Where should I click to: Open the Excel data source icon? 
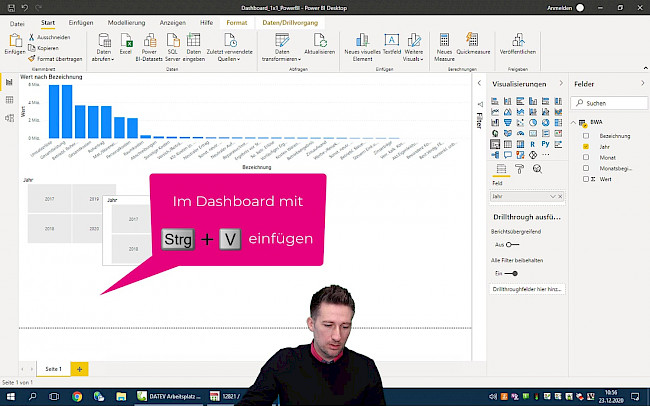[x=125, y=42]
